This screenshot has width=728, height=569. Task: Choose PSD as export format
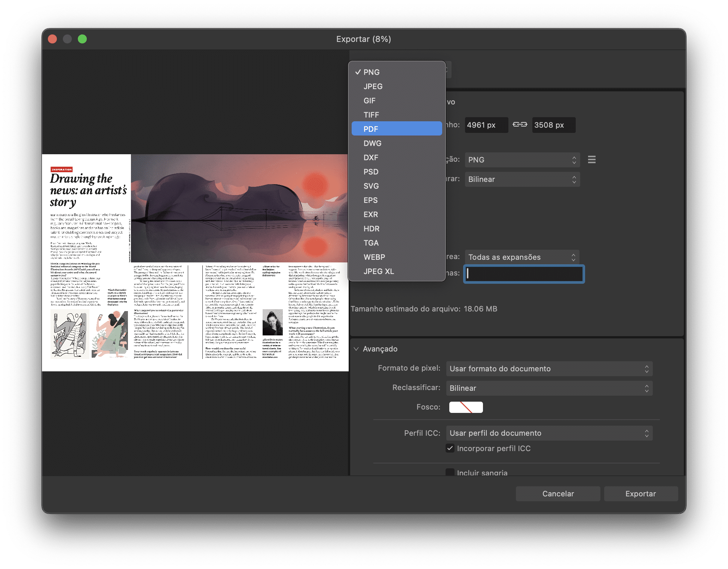click(397, 172)
